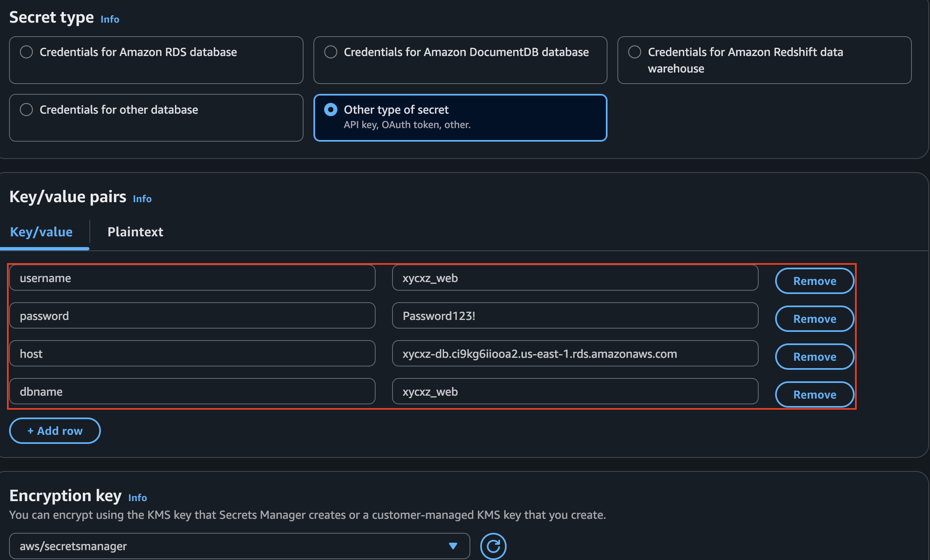This screenshot has width=930, height=560.
Task: Click the username key input field
Action: pyautogui.click(x=192, y=278)
